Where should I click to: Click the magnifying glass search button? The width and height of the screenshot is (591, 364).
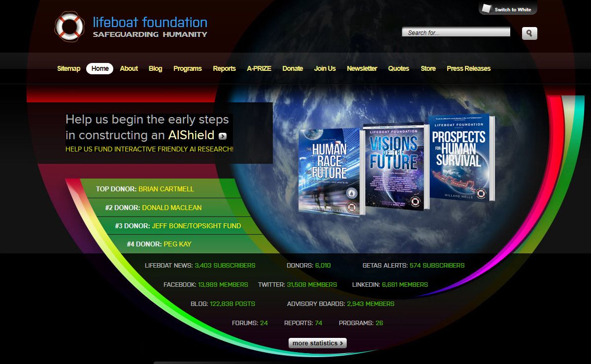click(x=529, y=33)
